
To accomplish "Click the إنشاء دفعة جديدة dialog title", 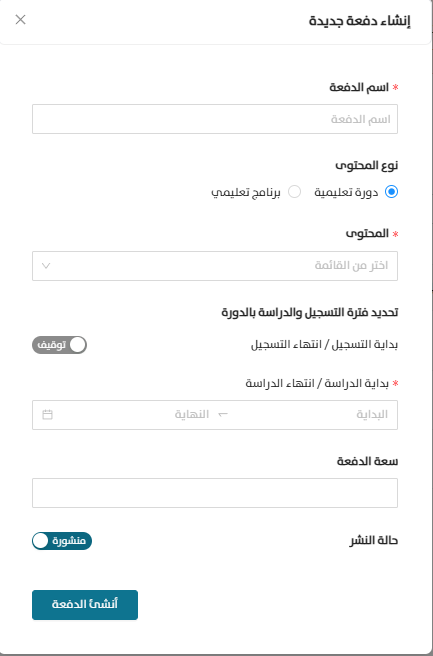I will pyautogui.click(x=360, y=20).
